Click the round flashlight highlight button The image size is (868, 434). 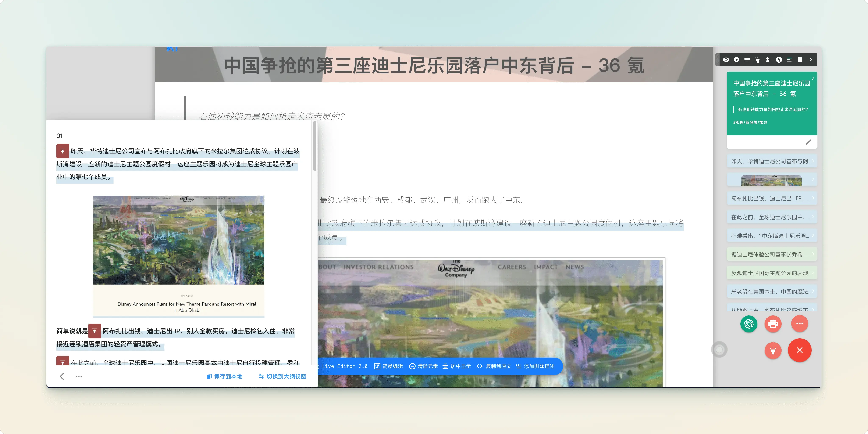tap(773, 351)
